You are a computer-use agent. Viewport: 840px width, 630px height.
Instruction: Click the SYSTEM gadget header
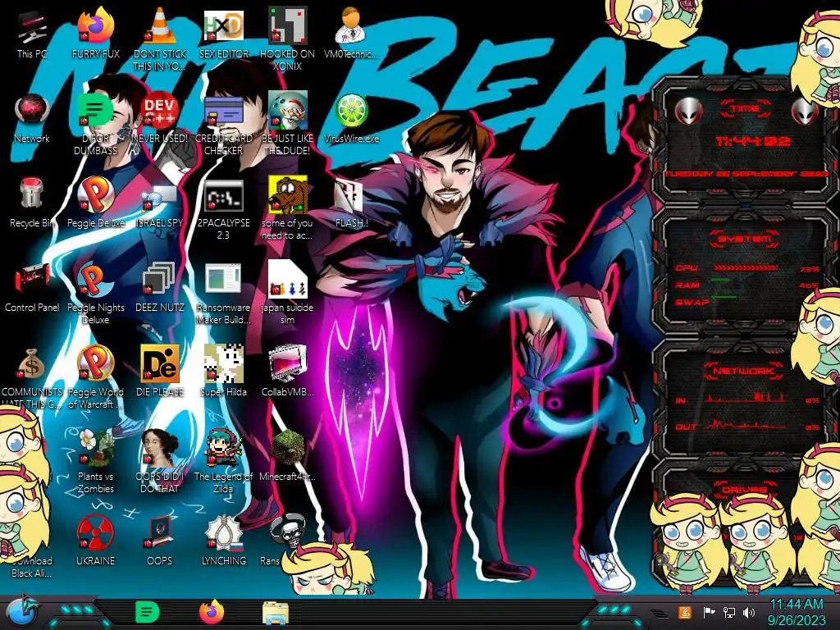(x=745, y=239)
